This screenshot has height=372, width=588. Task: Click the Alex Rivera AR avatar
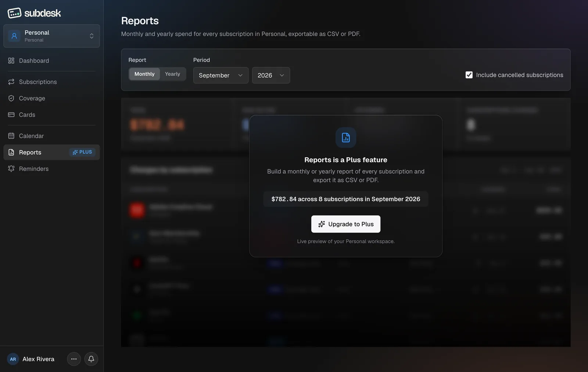pos(13,359)
